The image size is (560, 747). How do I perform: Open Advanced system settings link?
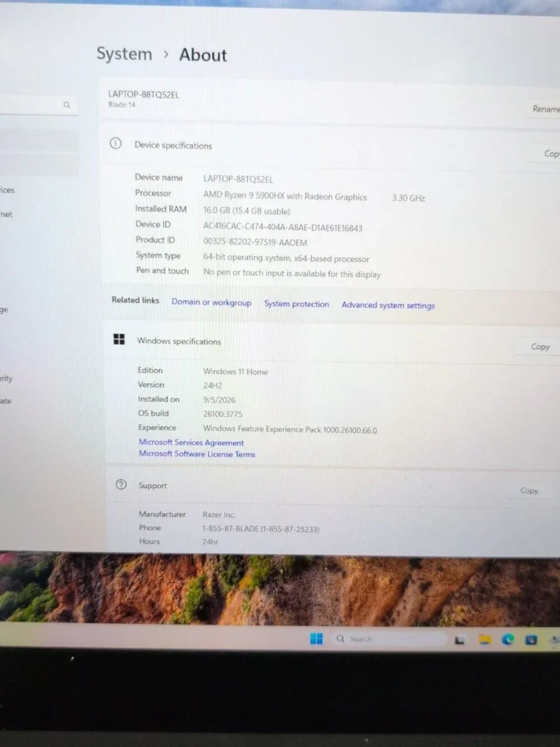[388, 305]
